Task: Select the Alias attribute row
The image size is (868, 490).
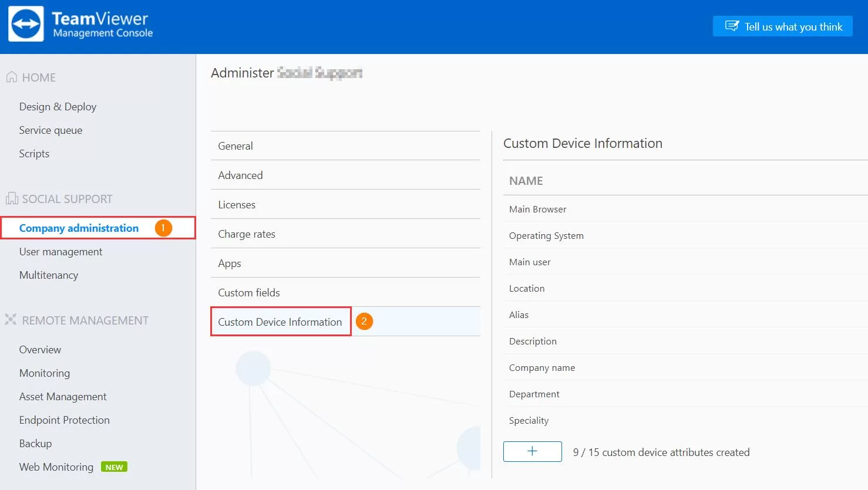Action: (685, 315)
